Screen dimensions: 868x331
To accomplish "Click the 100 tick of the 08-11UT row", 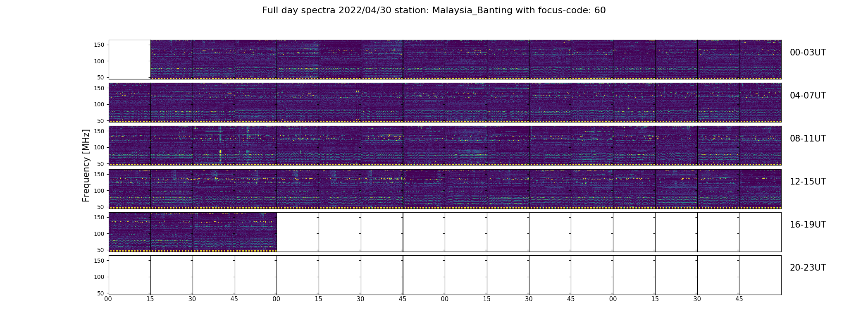I will [x=99, y=147].
